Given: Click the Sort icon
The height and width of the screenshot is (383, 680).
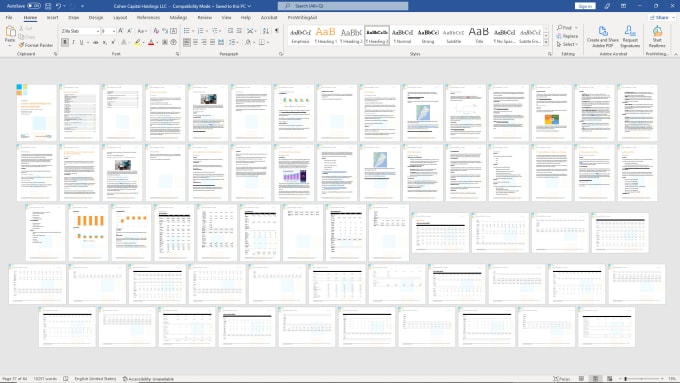Looking at the screenshot, I should coord(265,31).
